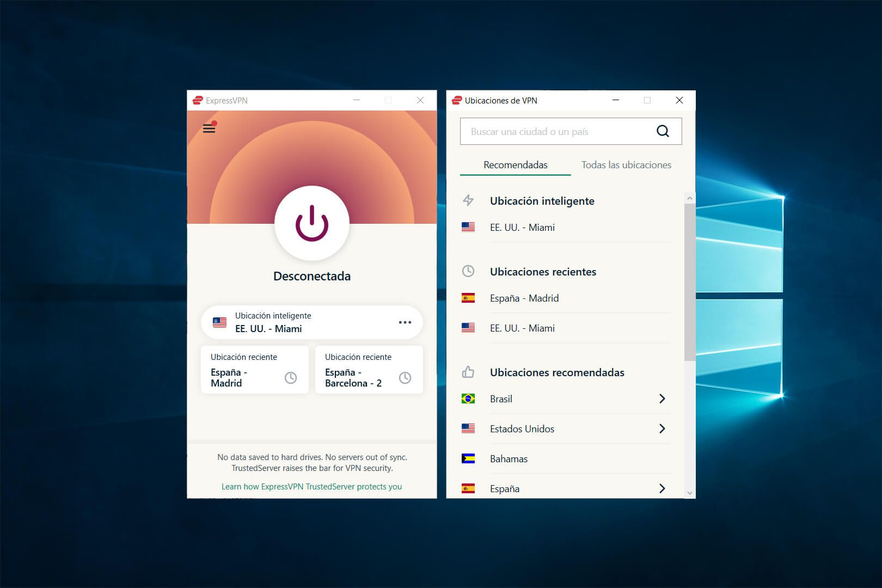The image size is (882, 588).
Task: Expand Brasil location chevron
Action: (662, 399)
